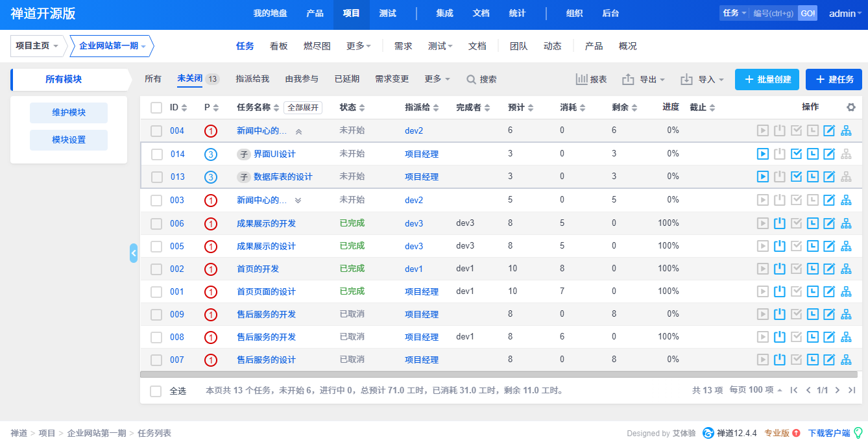
Task: Record hours for task 001 clock icon
Action: (x=813, y=291)
